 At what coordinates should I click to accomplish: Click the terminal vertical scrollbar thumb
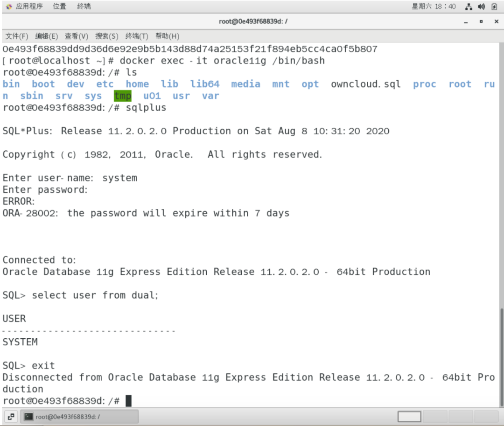tap(501, 357)
